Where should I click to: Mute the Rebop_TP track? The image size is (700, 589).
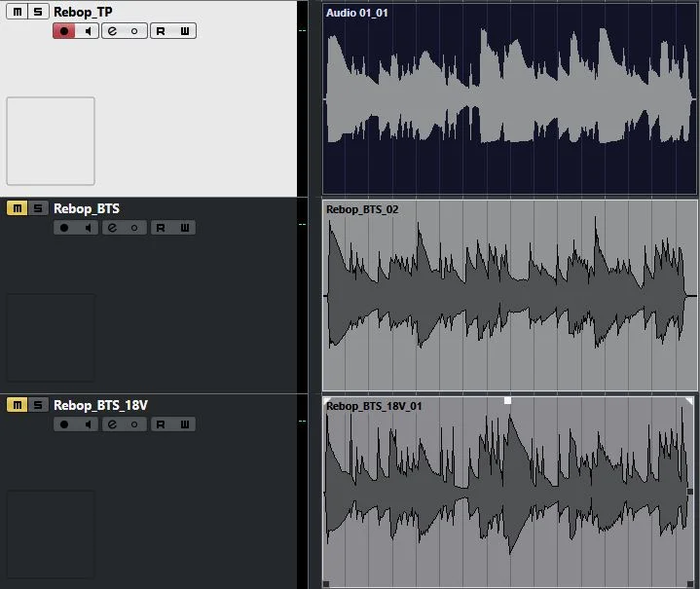[x=18, y=12]
